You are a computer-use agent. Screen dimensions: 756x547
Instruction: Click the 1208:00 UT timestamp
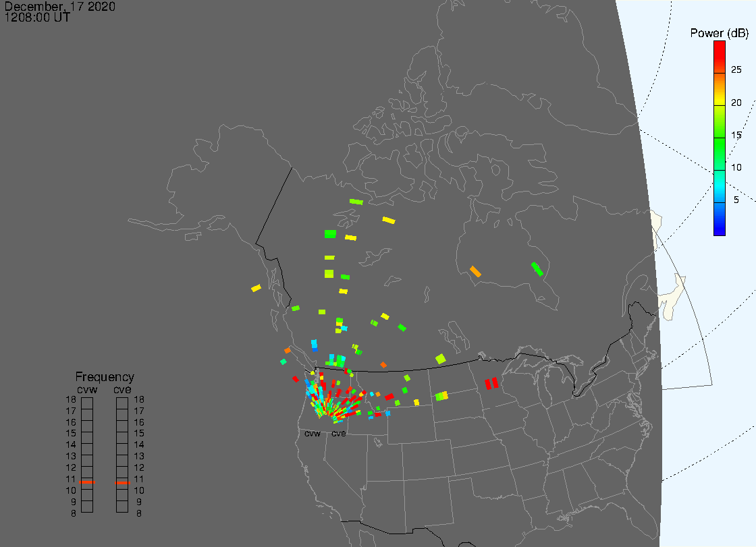click(37, 18)
